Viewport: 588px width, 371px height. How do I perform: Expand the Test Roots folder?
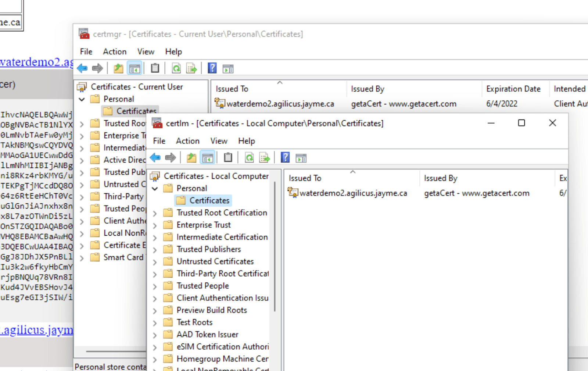[x=155, y=323]
